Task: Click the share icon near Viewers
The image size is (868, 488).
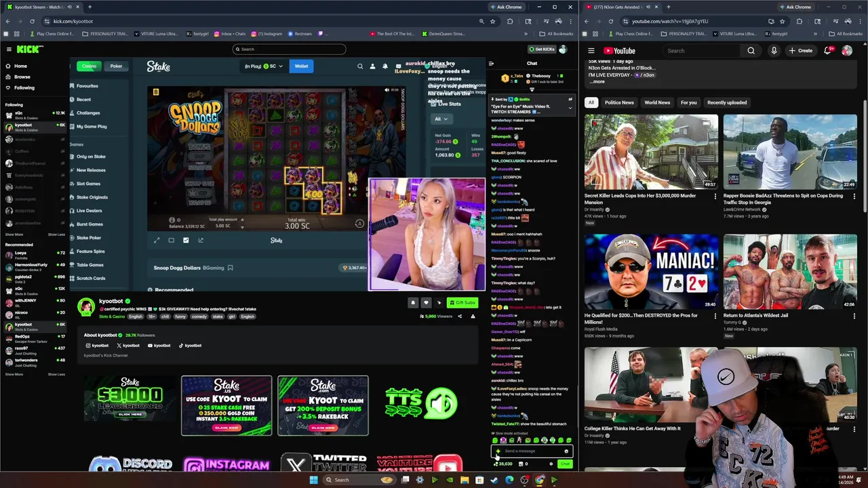Action: (460, 316)
